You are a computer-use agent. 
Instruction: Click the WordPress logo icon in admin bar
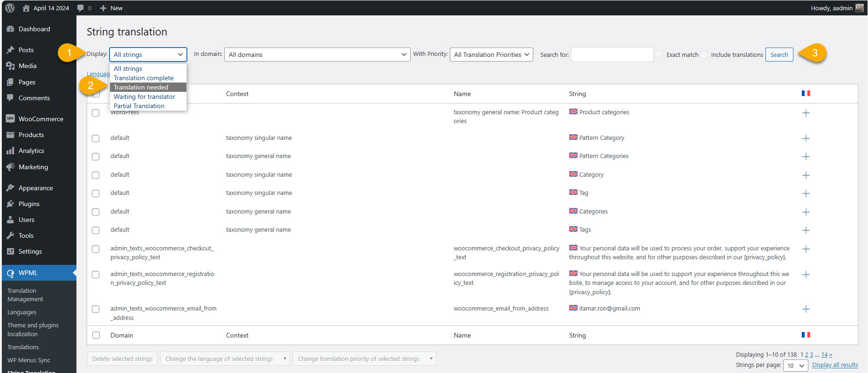[x=10, y=8]
